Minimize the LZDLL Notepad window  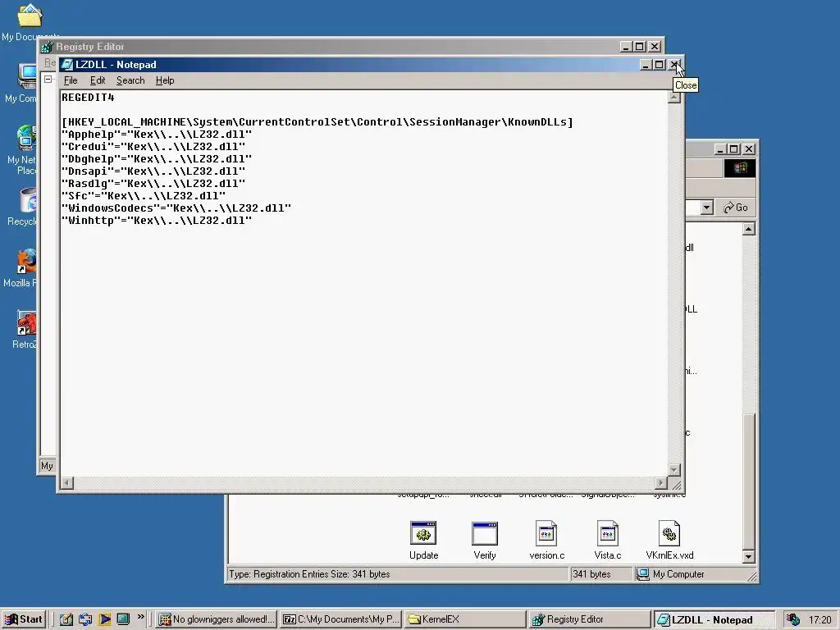click(646, 65)
